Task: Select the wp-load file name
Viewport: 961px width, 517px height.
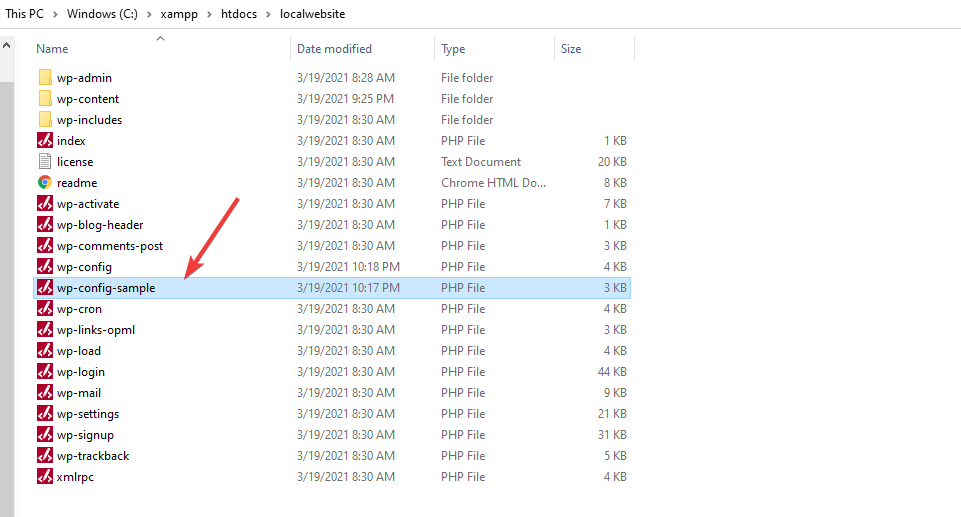Action: 78,350
